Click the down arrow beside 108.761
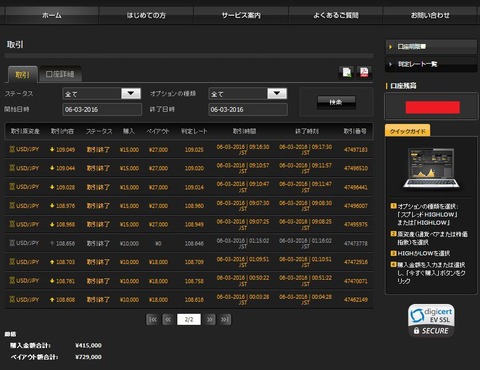This screenshot has height=370, width=480. tap(52, 281)
